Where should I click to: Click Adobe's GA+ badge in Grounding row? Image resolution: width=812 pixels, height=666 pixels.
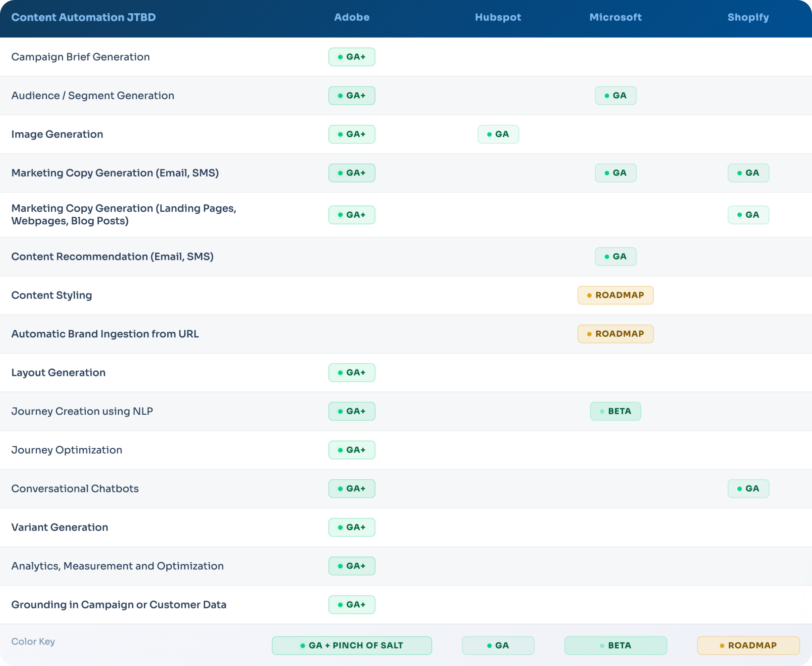(352, 605)
